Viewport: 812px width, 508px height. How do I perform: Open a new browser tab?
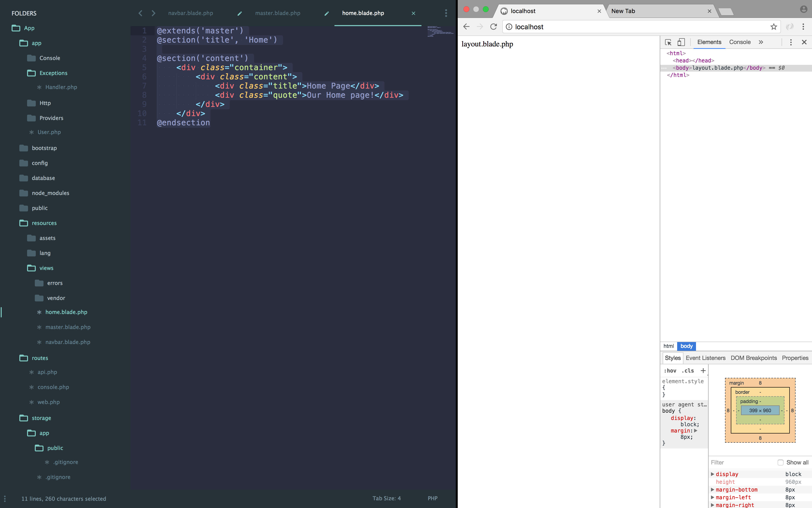click(726, 12)
